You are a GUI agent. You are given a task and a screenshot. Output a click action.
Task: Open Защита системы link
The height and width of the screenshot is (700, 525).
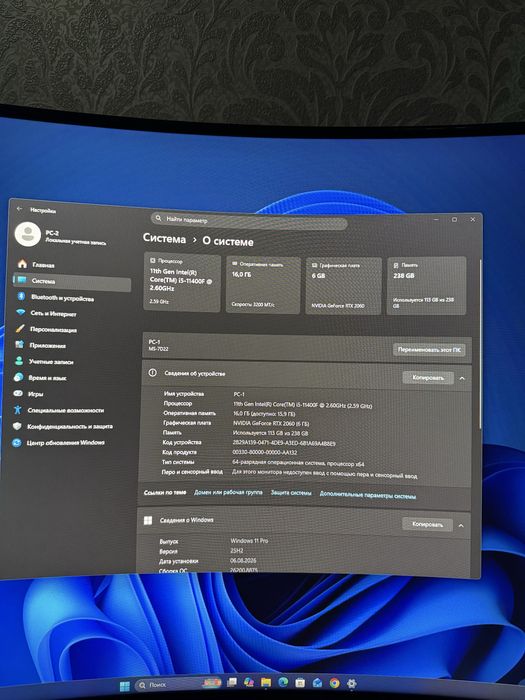pos(291,493)
